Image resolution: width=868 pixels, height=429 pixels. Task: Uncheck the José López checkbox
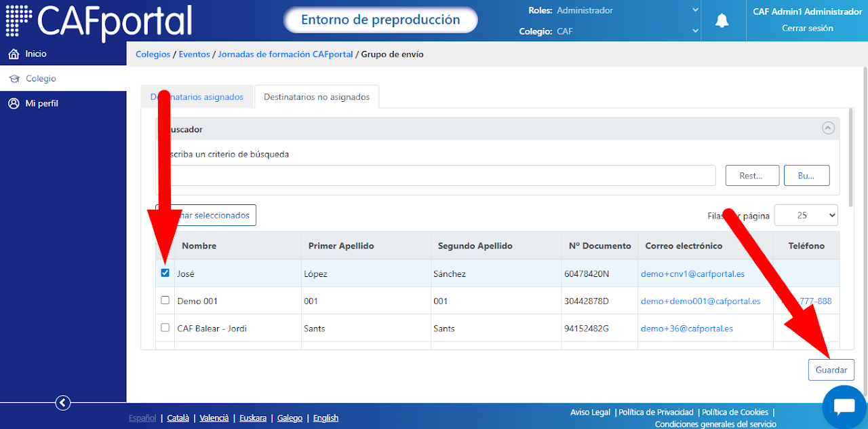click(x=165, y=273)
